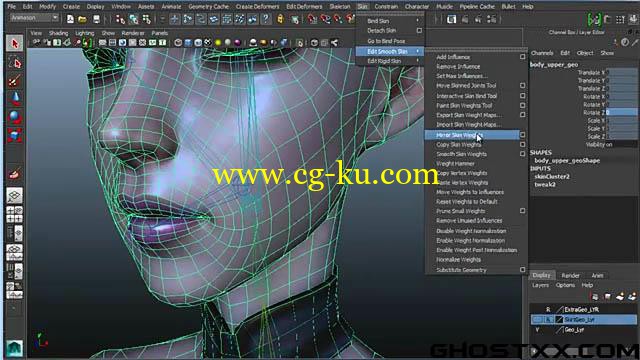The height and width of the screenshot is (360, 640).
Task: Open Interactive Skin Bind Tool option box
Action: pos(522,96)
